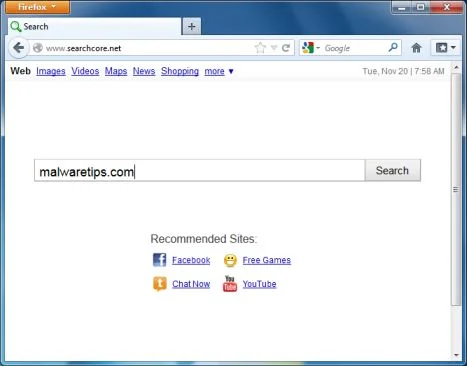
Task: Open the Chat Now recommended link
Action: [x=191, y=284]
